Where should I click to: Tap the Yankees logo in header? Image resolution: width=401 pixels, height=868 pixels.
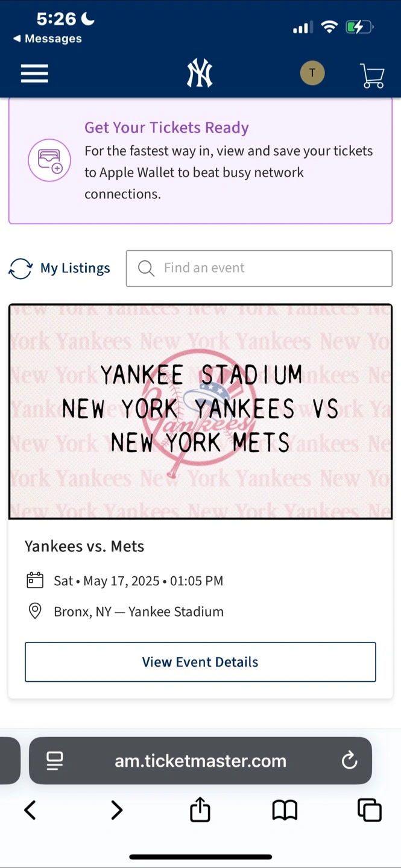click(x=200, y=74)
